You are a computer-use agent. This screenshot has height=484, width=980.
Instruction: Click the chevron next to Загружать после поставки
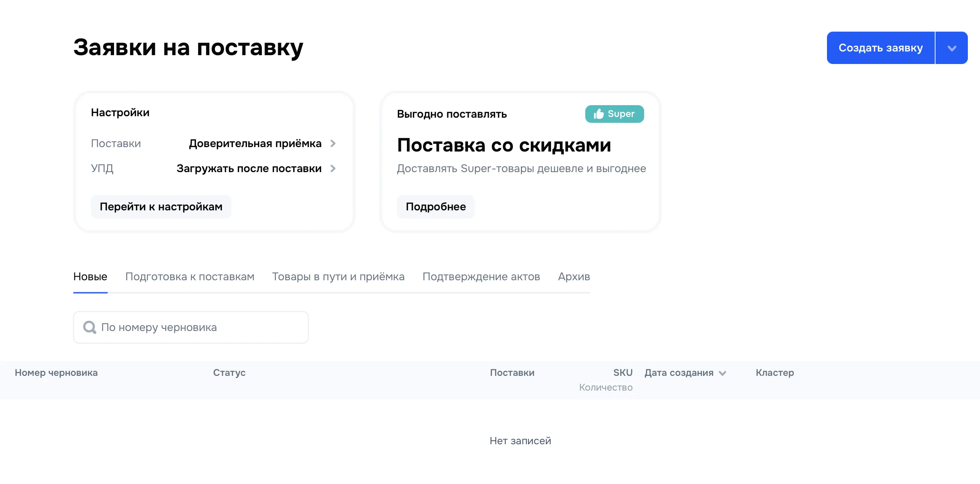[x=333, y=168]
